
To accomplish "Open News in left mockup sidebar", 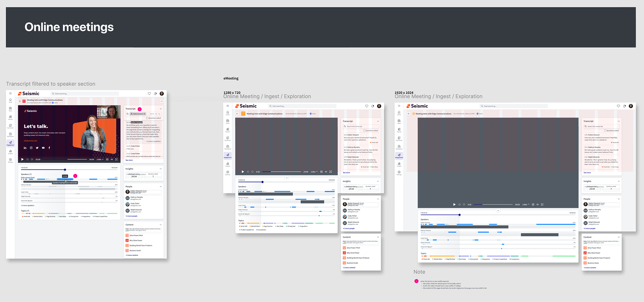I will pos(10,109).
